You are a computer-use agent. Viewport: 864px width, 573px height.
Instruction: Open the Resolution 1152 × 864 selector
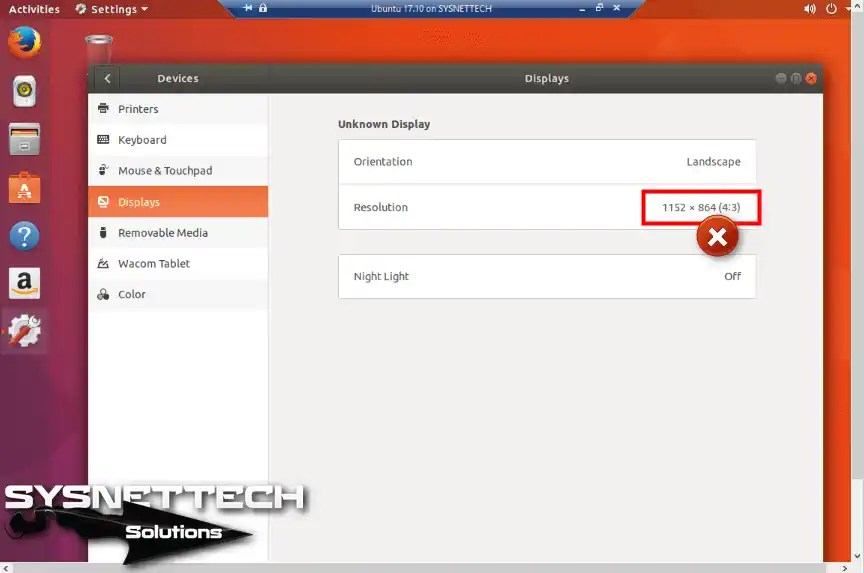pos(547,207)
